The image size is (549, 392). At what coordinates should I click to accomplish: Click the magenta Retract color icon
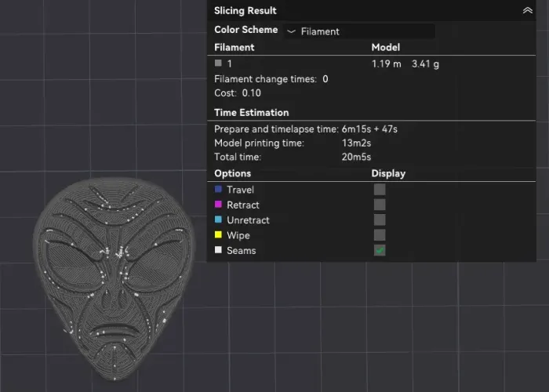pyautogui.click(x=218, y=205)
